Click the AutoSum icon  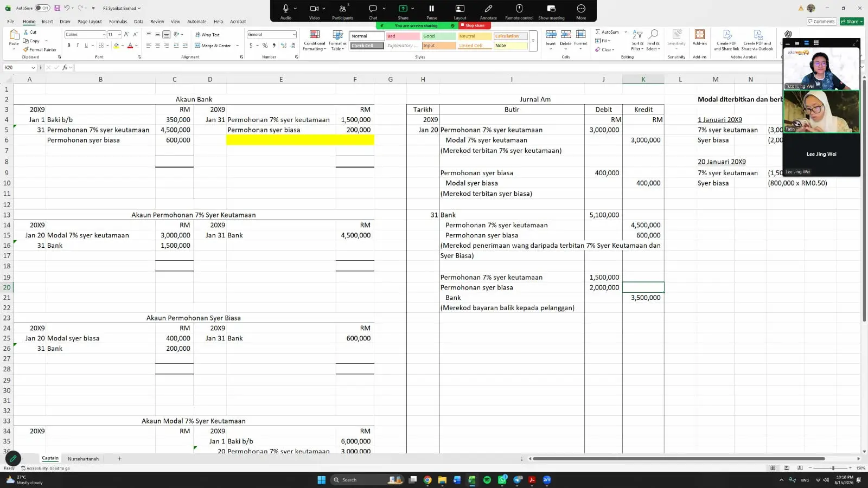(607, 32)
